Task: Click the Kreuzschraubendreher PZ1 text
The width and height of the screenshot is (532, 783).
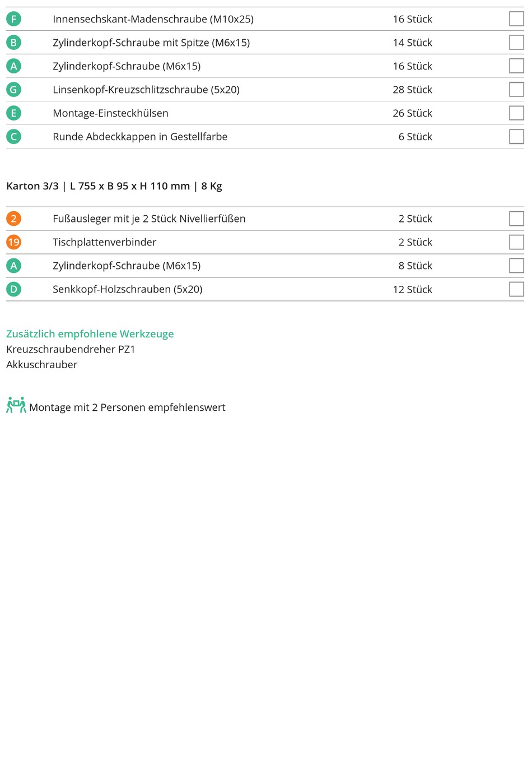Action: (71, 349)
